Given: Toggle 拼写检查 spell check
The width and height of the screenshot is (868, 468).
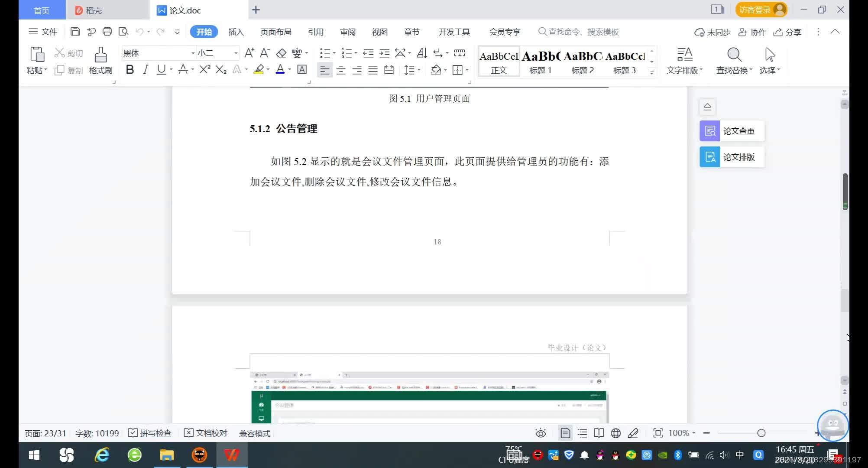Looking at the screenshot, I should pos(150,433).
